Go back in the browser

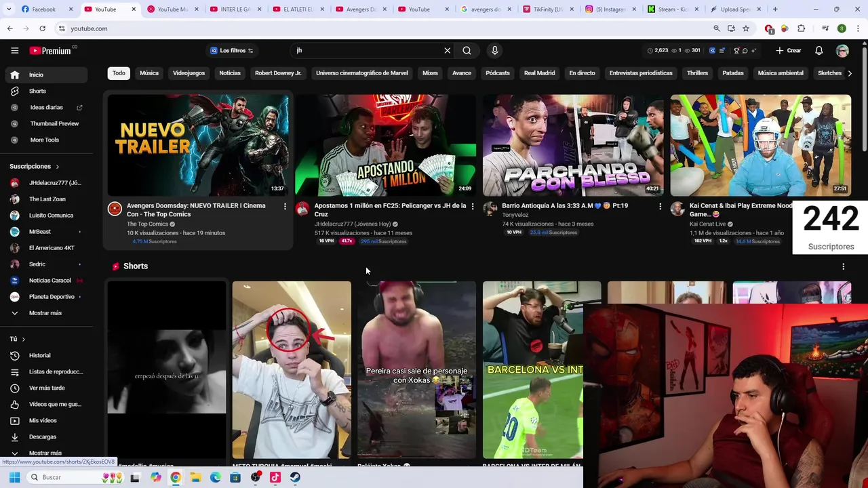point(9,28)
